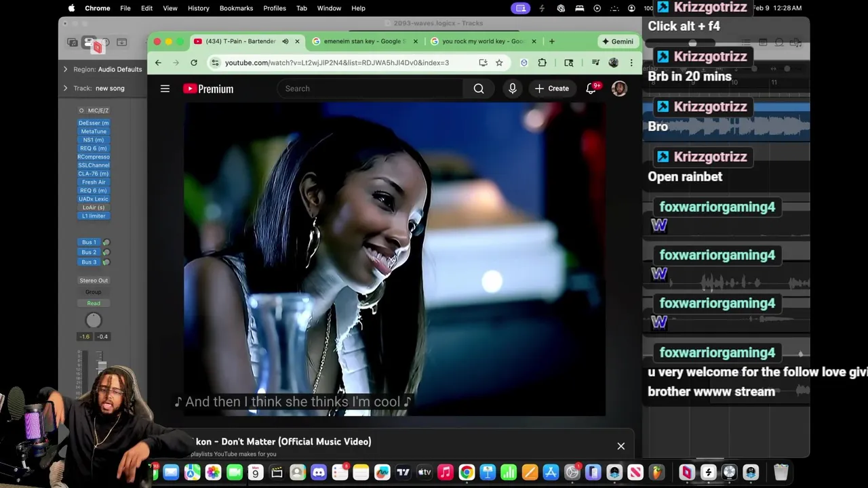Toggle the Bus 1 send knob
The width and height of the screenshot is (868, 488).
(106, 242)
